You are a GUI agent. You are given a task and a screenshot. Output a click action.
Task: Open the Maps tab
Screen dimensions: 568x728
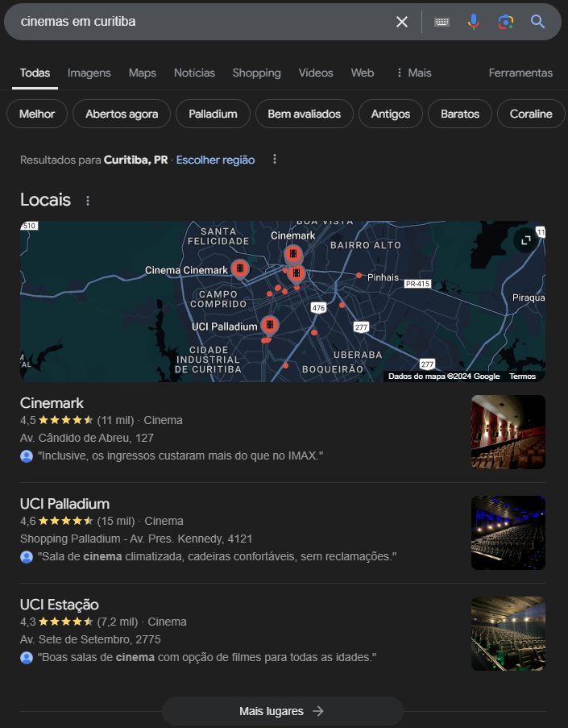pyautogui.click(x=143, y=73)
